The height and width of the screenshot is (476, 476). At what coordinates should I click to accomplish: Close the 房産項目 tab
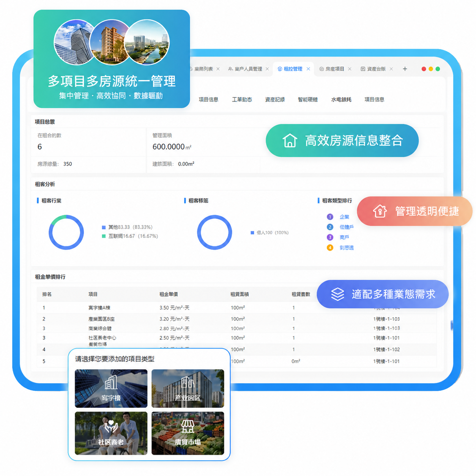[350, 69]
